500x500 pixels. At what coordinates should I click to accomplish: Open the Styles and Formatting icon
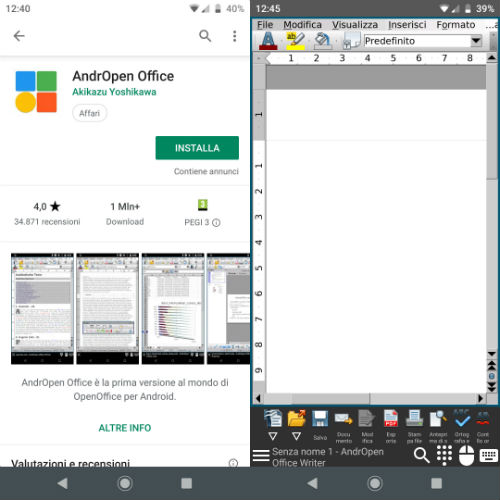[352, 41]
